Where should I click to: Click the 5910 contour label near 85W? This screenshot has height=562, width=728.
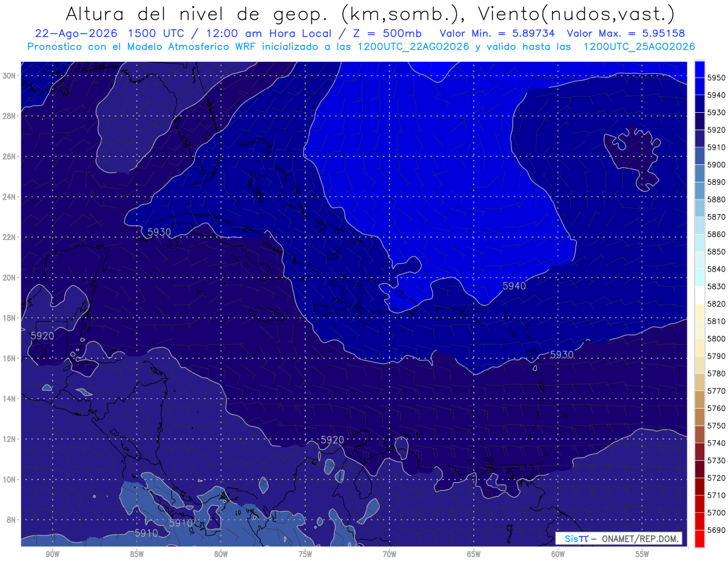point(146,534)
